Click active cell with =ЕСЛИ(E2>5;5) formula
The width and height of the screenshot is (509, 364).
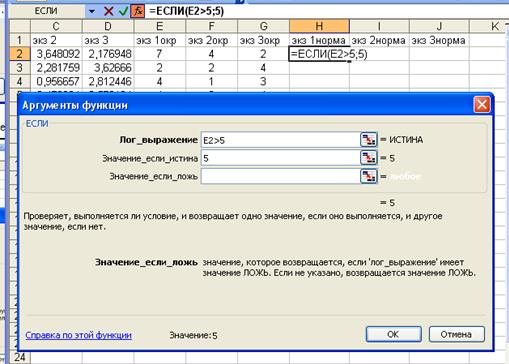pyautogui.click(x=319, y=54)
